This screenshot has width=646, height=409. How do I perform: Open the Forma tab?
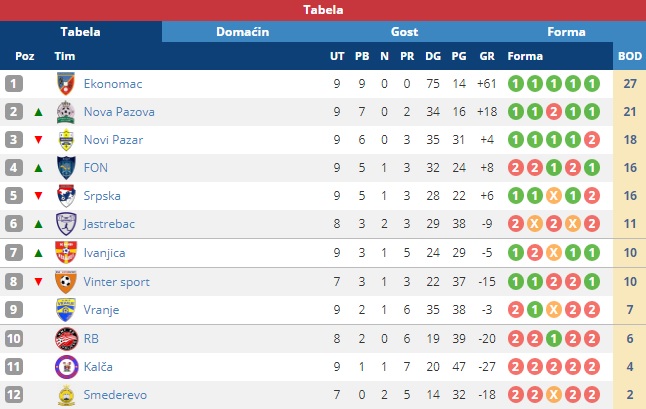click(566, 32)
